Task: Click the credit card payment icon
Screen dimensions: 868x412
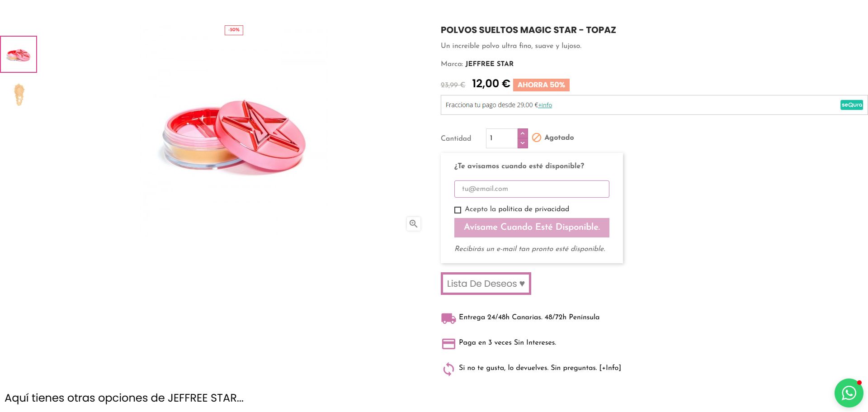Action: 448,344
